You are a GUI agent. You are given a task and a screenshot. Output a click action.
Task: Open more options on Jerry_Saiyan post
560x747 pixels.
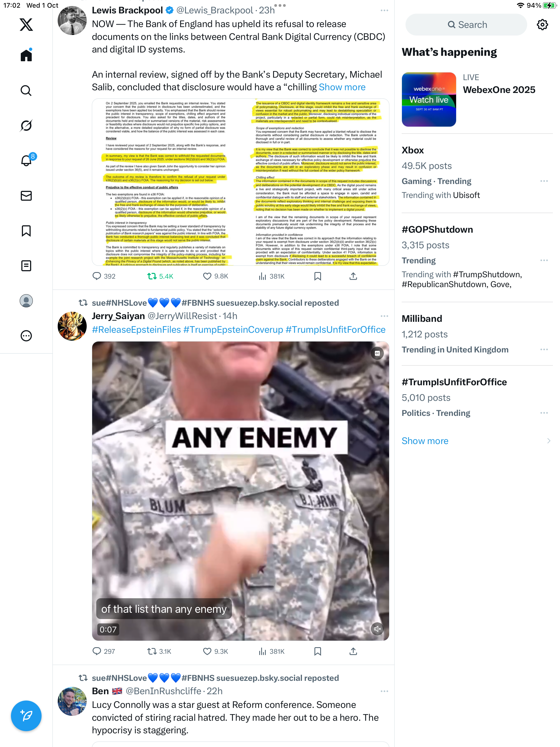pyautogui.click(x=384, y=316)
